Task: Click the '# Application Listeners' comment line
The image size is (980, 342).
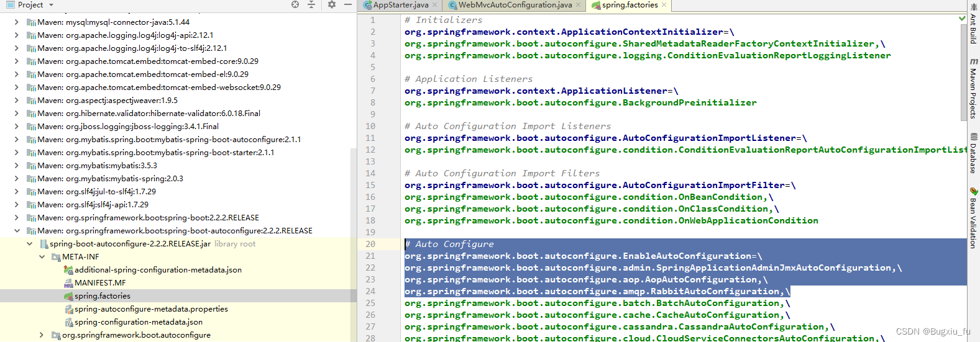Action: click(x=469, y=79)
